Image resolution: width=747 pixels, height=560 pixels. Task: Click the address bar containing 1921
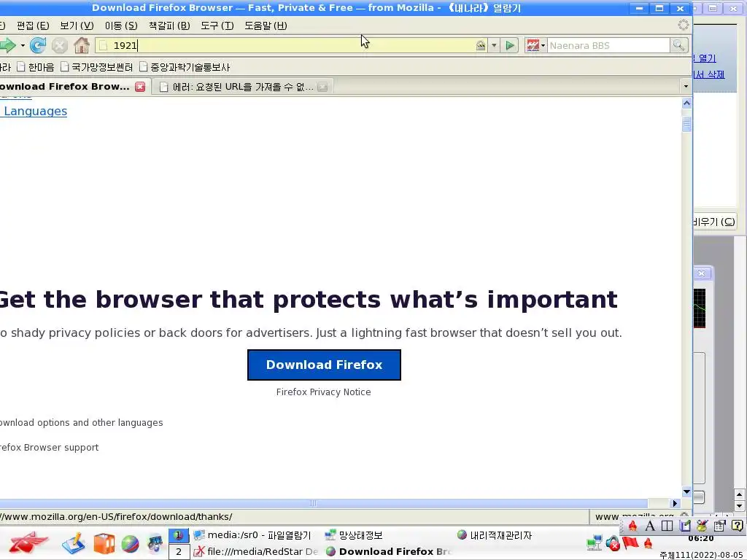coord(286,46)
